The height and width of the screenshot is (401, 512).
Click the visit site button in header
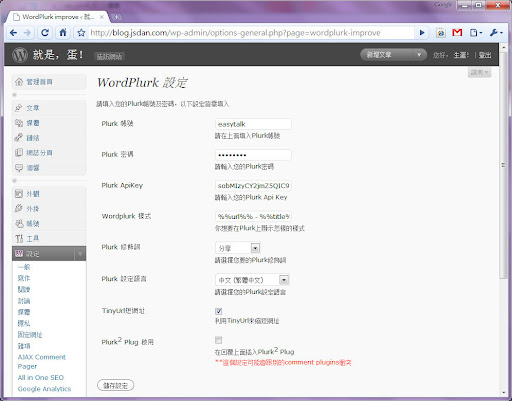tap(109, 56)
